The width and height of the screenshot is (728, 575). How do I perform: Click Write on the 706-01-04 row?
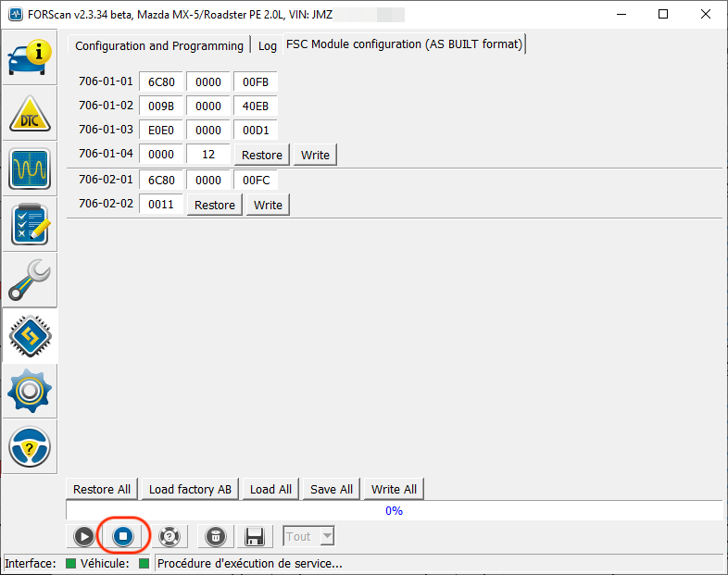(x=315, y=155)
